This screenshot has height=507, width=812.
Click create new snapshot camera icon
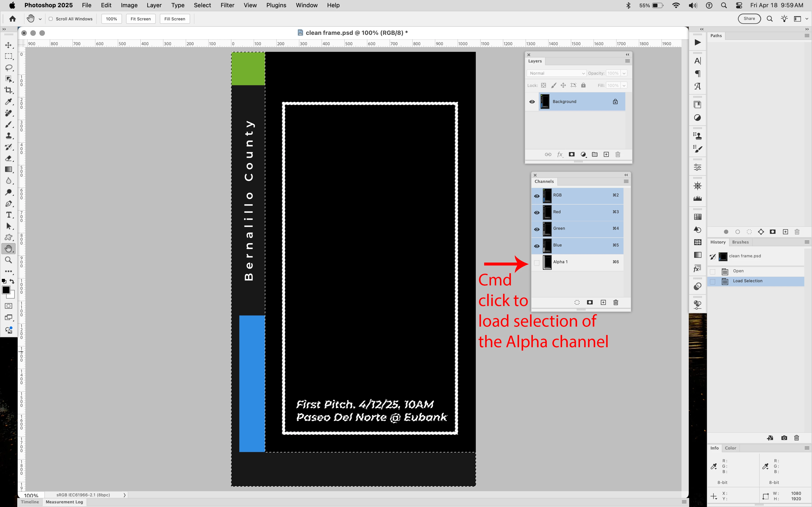784,438
